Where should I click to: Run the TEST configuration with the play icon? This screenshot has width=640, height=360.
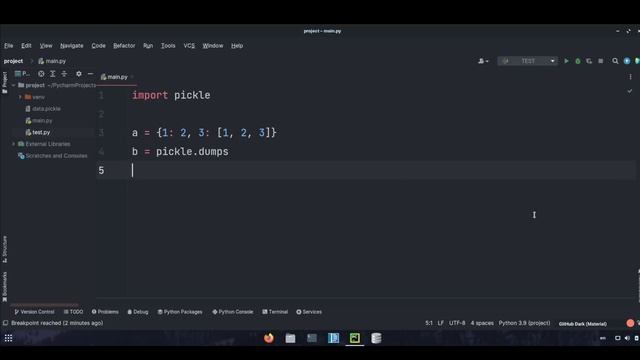click(566, 61)
